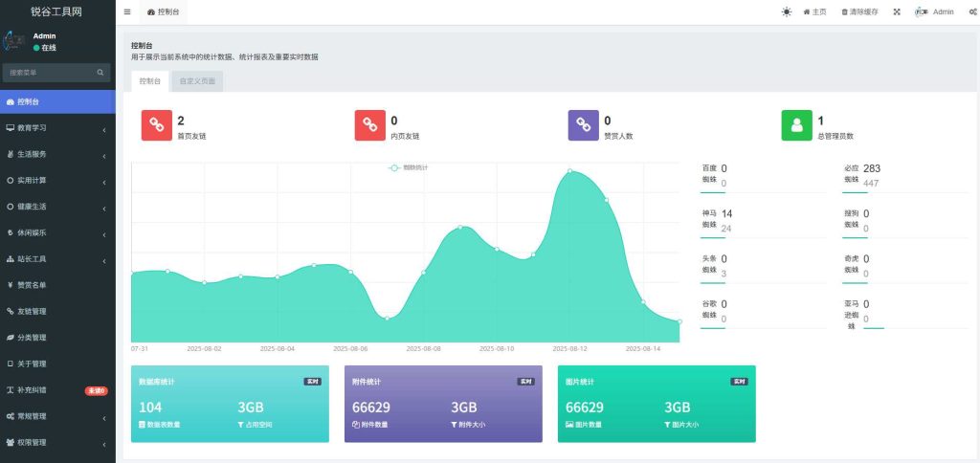Expand 权限管理 using its chevron
Image resolution: width=980 pixels, height=463 pixels.
tap(103, 444)
